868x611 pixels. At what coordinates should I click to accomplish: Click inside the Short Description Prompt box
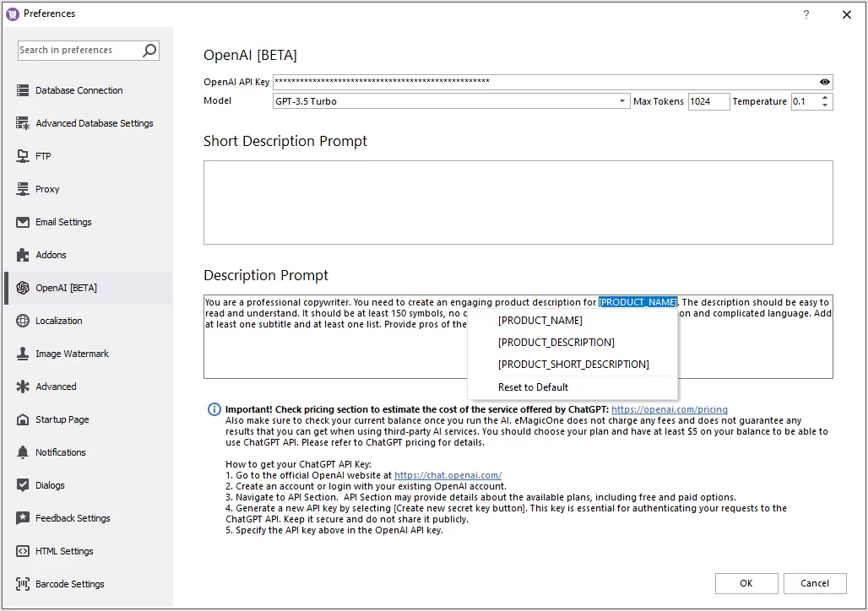(x=518, y=203)
